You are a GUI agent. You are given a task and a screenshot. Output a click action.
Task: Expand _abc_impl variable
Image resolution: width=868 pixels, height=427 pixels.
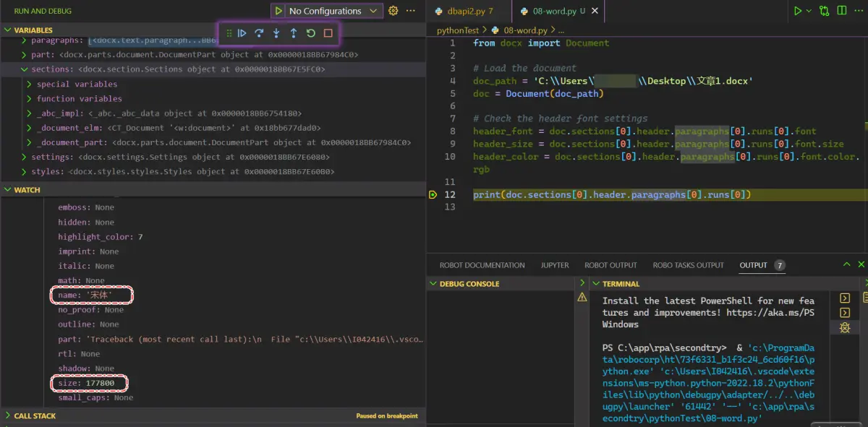point(30,113)
